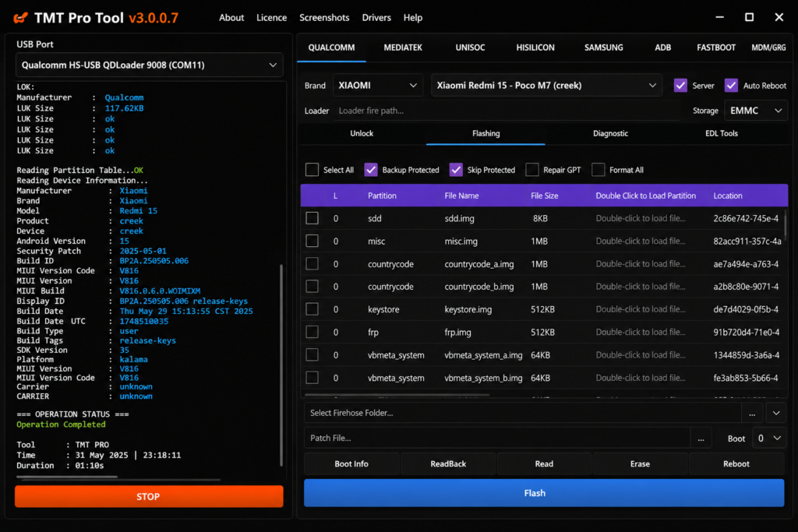The height and width of the screenshot is (532, 798).
Task: Open the Drivers menu
Action: pyautogui.click(x=376, y=18)
